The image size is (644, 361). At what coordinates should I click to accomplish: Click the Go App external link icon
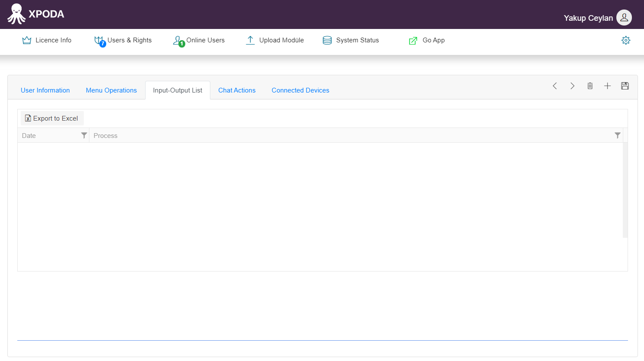[x=413, y=41]
